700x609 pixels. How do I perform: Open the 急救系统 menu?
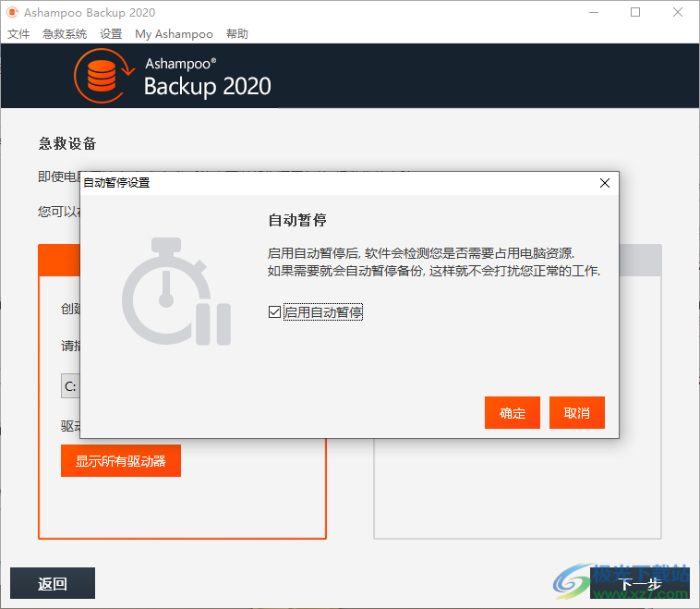65,34
